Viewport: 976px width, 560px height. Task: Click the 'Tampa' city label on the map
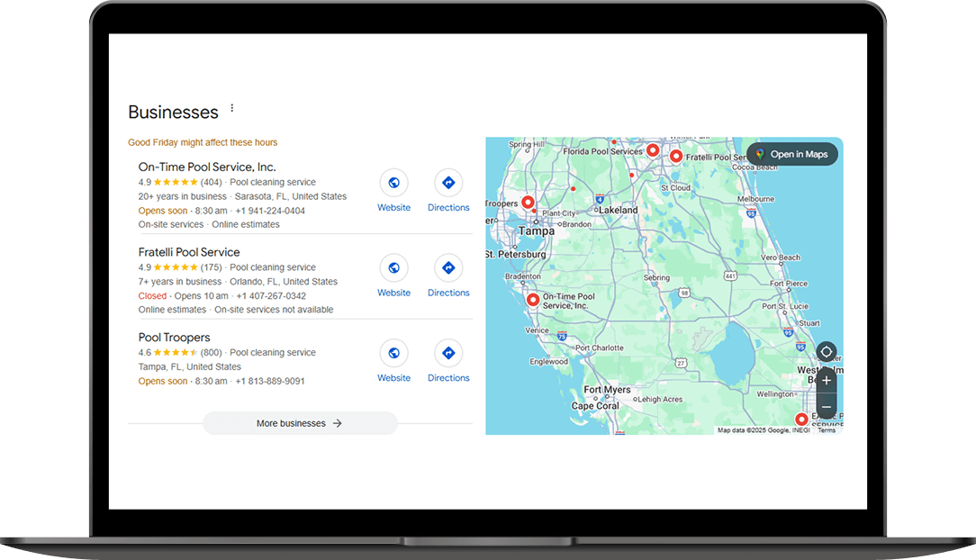pos(537,230)
